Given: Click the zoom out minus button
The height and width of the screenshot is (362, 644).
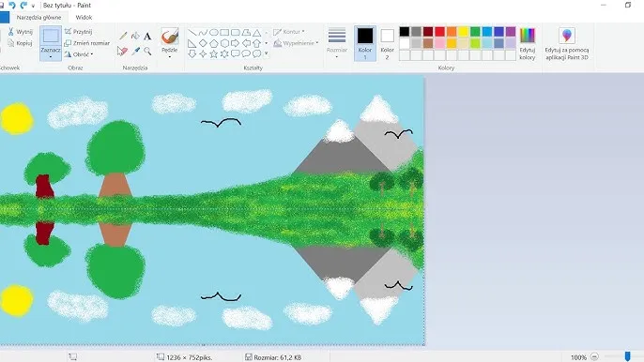Looking at the screenshot, I should pos(594,356).
